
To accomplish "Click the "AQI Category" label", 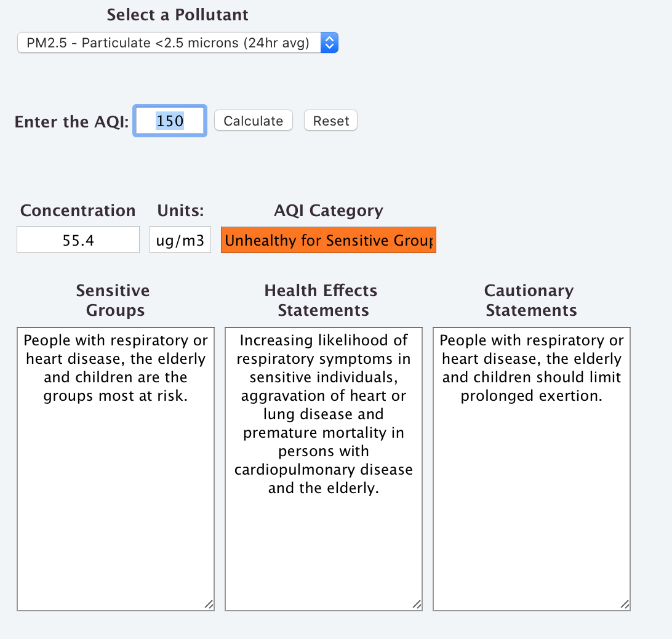I will (x=329, y=211).
